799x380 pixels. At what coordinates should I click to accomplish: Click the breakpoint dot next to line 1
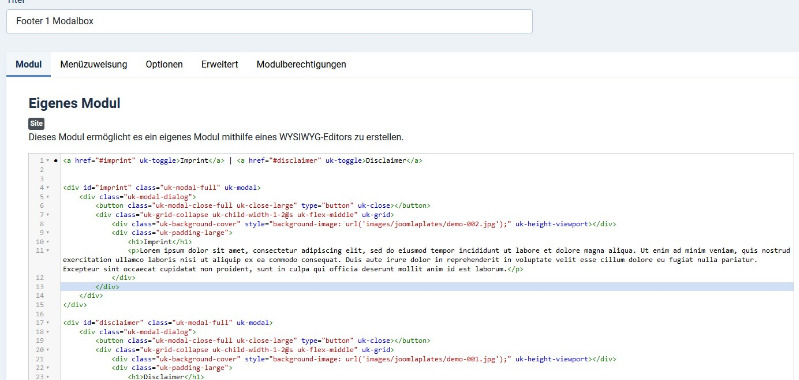[x=55, y=160]
